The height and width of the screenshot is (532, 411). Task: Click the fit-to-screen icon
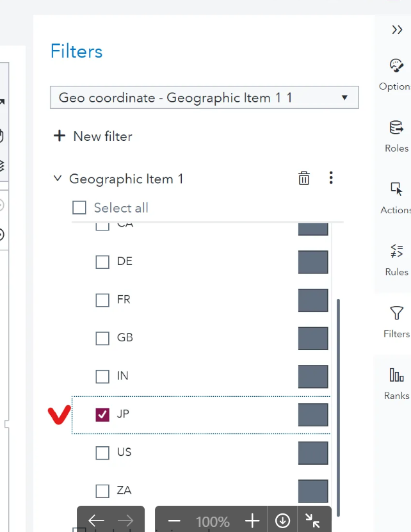(313, 520)
